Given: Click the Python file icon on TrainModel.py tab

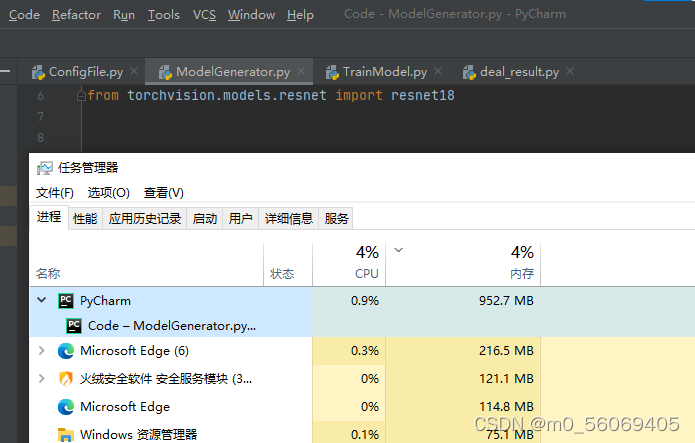Looking at the screenshot, I should click(x=332, y=72).
